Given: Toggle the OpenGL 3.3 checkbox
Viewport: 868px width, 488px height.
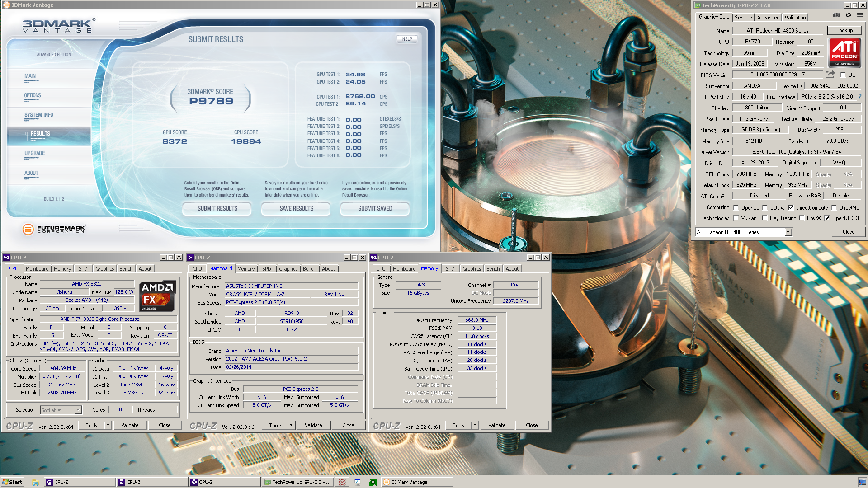Looking at the screenshot, I should click(x=827, y=218).
